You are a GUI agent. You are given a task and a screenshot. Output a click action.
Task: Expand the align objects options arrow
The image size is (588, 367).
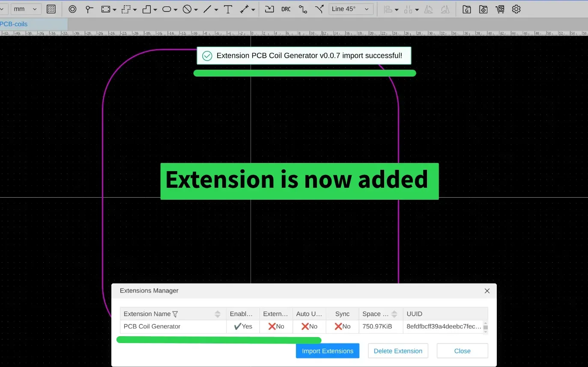pos(397,9)
